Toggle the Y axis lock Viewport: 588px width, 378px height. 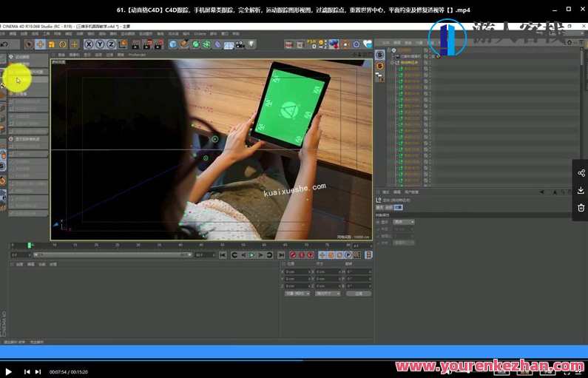pyautogui.click(x=100, y=44)
